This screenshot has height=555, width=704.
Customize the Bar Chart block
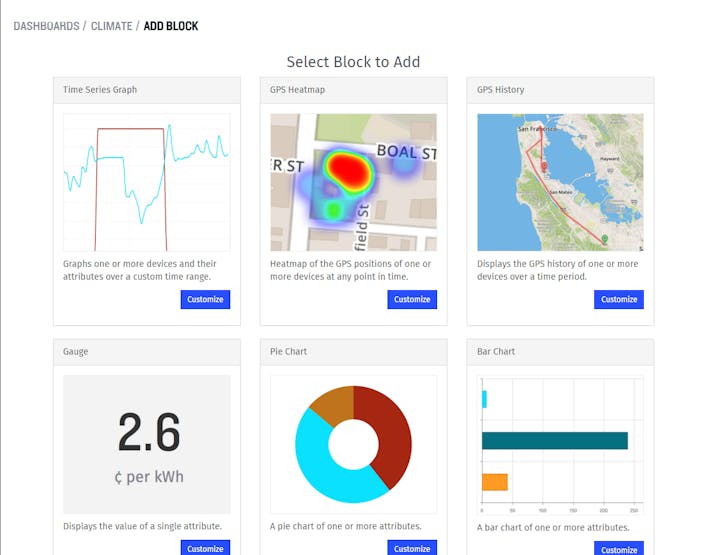click(619, 549)
